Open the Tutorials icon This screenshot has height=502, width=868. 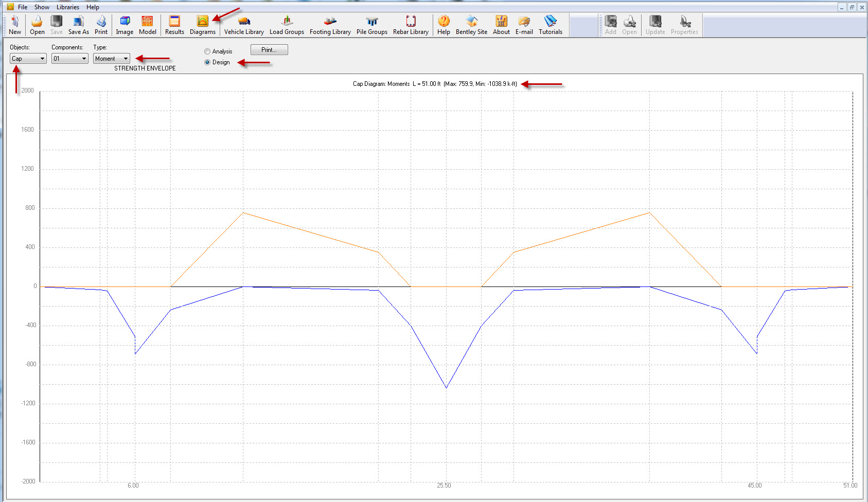550,25
